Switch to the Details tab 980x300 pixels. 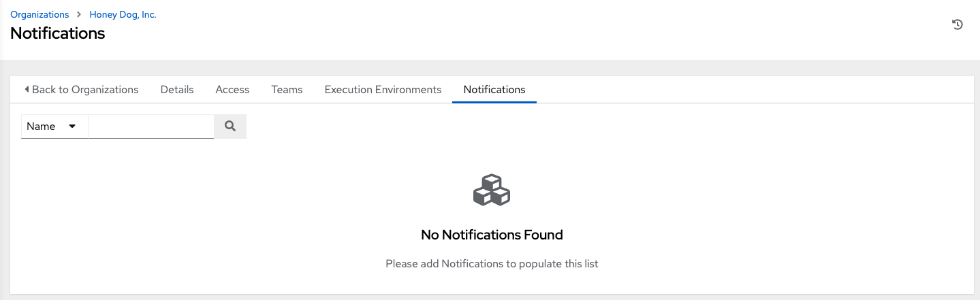tap(177, 89)
